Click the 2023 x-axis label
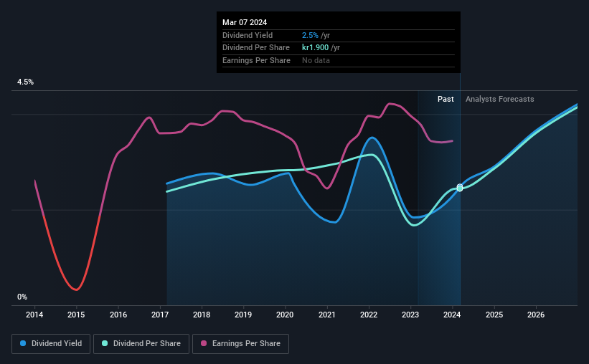This screenshot has height=364, width=589. (x=410, y=315)
